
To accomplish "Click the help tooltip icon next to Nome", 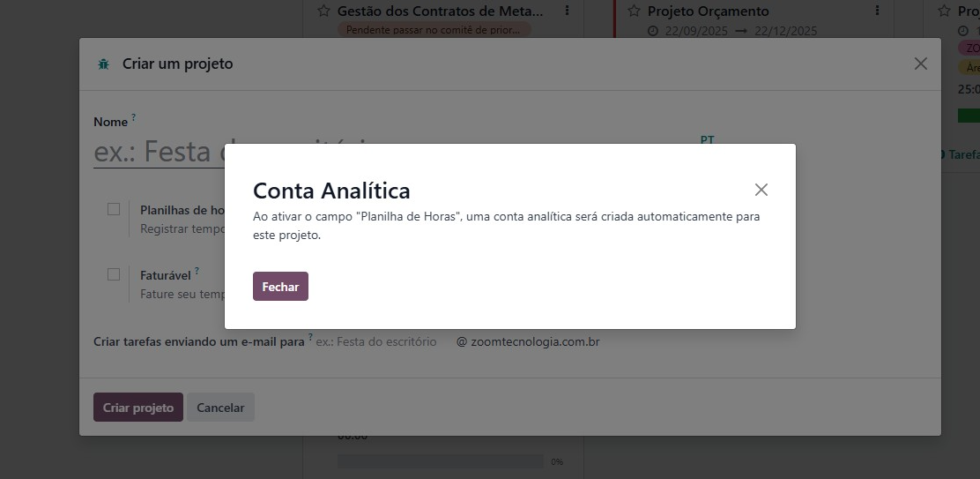I will (x=134, y=116).
